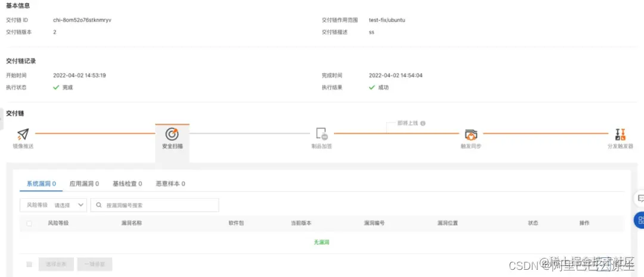
Task: Click the 漏洞编号 column header
Action: click(374, 223)
